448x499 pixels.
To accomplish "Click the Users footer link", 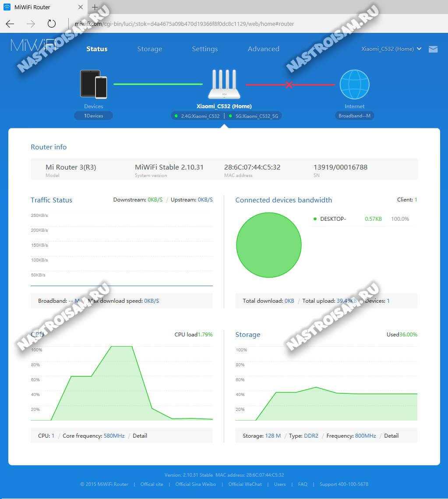I will click(x=280, y=484).
